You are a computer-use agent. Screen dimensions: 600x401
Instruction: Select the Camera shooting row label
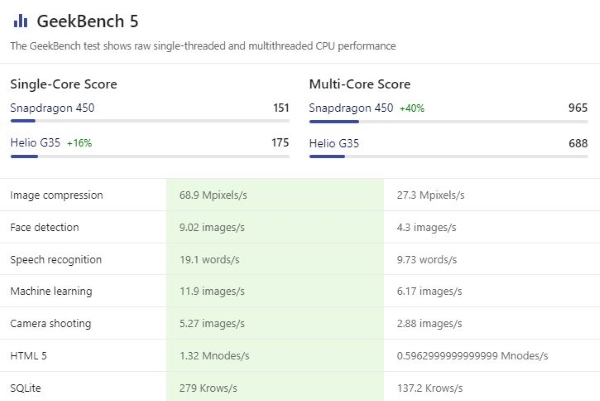tap(50, 323)
